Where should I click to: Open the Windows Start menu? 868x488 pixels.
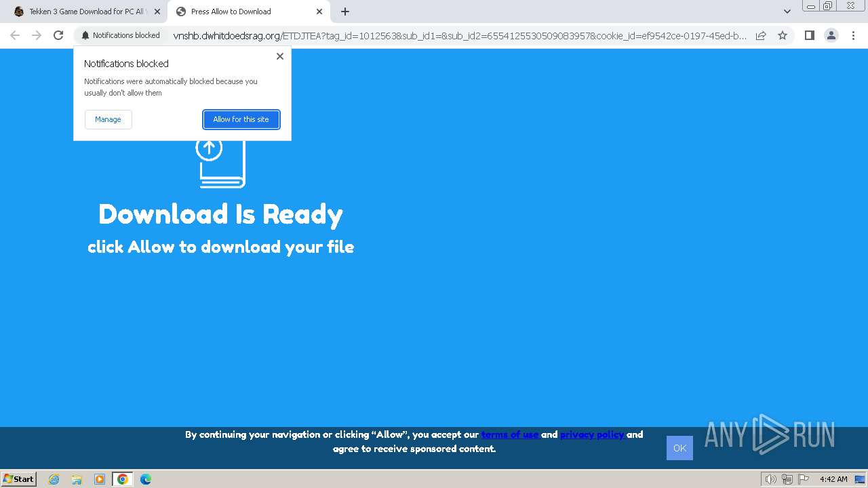[x=18, y=479]
